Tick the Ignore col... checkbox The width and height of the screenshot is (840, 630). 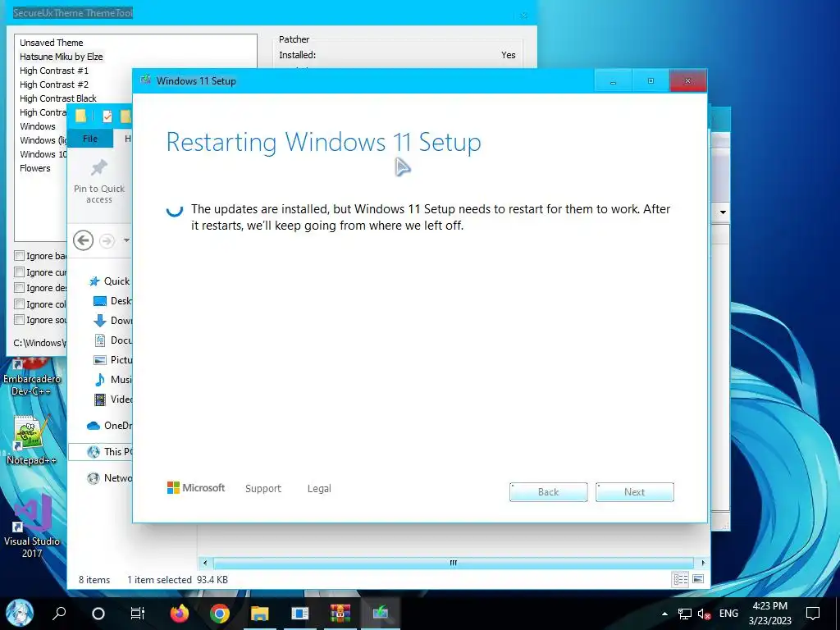click(20, 304)
